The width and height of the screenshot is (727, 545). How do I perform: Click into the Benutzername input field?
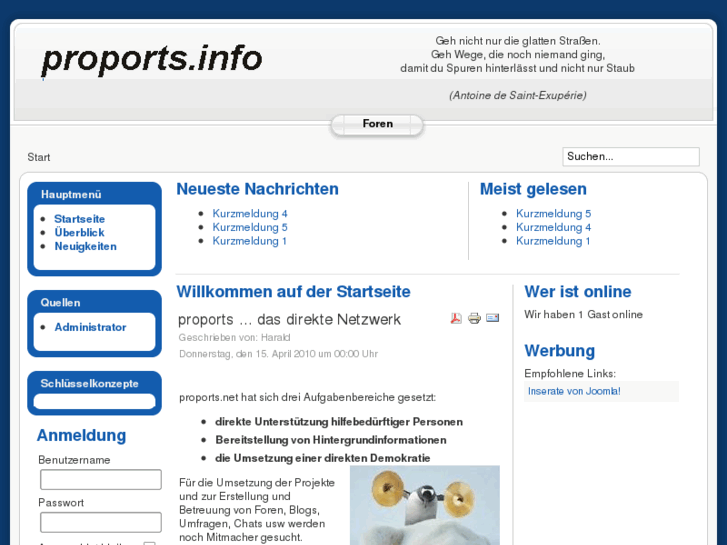tap(101, 480)
